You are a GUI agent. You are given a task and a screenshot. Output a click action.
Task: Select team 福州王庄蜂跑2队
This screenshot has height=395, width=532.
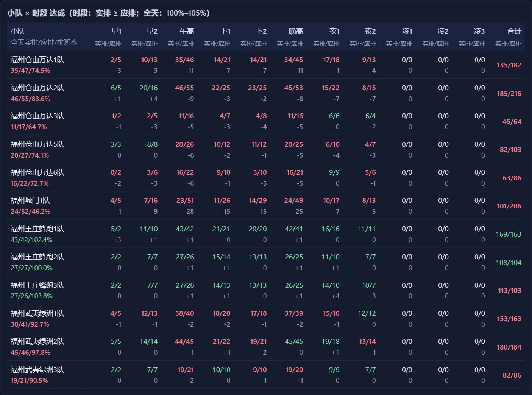(x=37, y=257)
